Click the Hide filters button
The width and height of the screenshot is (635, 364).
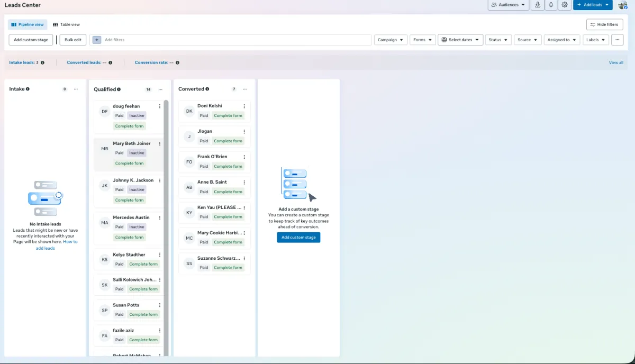(604, 24)
